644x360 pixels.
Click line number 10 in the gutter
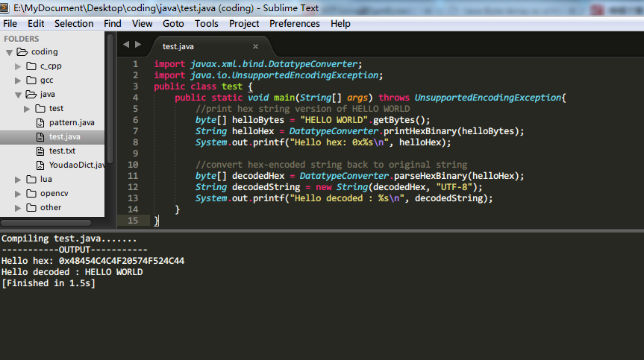pos(134,164)
